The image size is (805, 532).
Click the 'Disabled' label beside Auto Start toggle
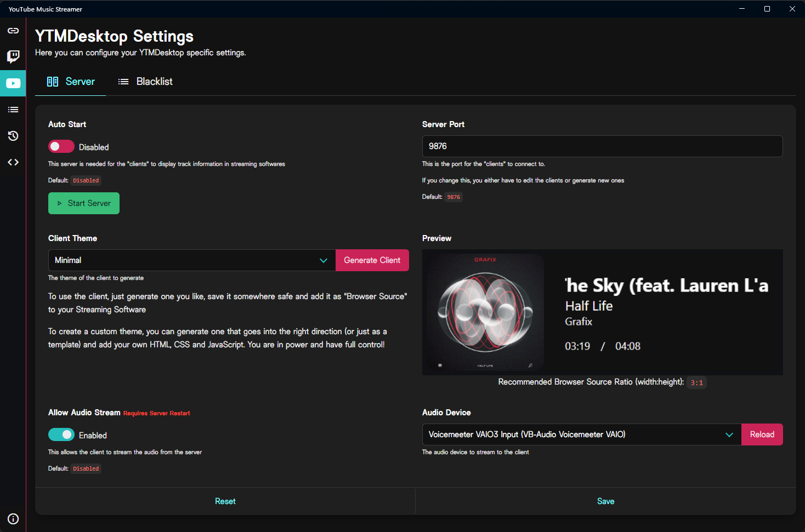click(94, 147)
